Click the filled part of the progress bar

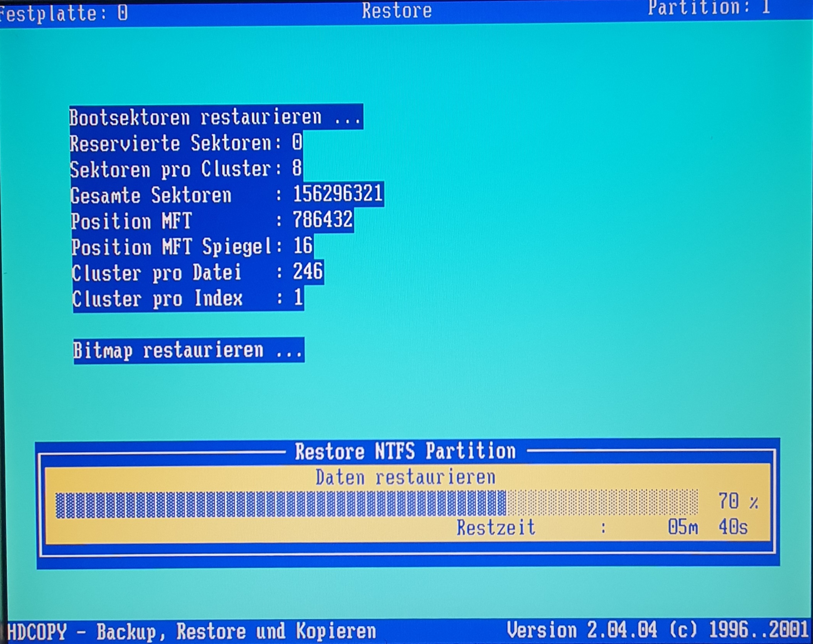click(280, 504)
